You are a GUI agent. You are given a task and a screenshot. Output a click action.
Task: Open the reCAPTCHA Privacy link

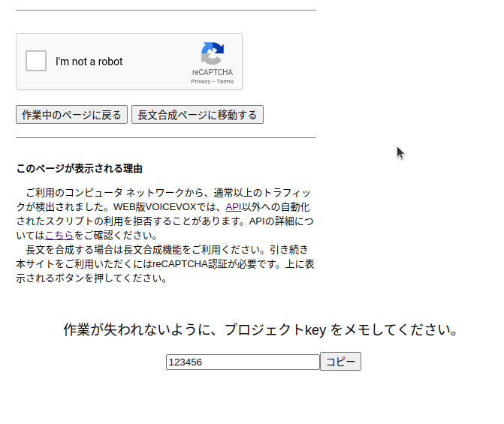201,81
